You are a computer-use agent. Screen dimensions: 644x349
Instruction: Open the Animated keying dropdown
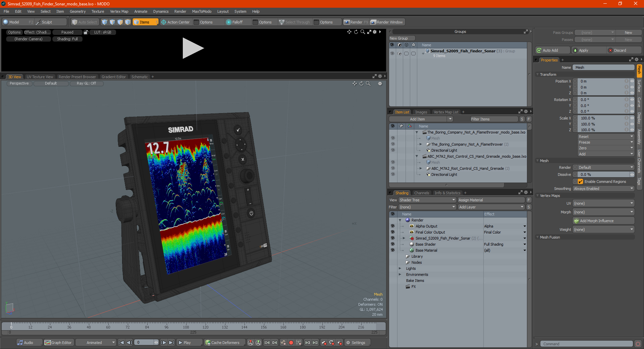pos(96,343)
